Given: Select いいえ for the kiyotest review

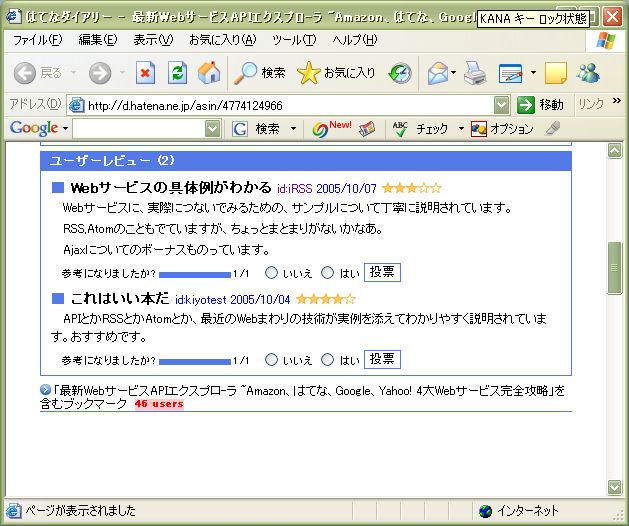Looking at the screenshot, I should pyautogui.click(x=272, y=359).
